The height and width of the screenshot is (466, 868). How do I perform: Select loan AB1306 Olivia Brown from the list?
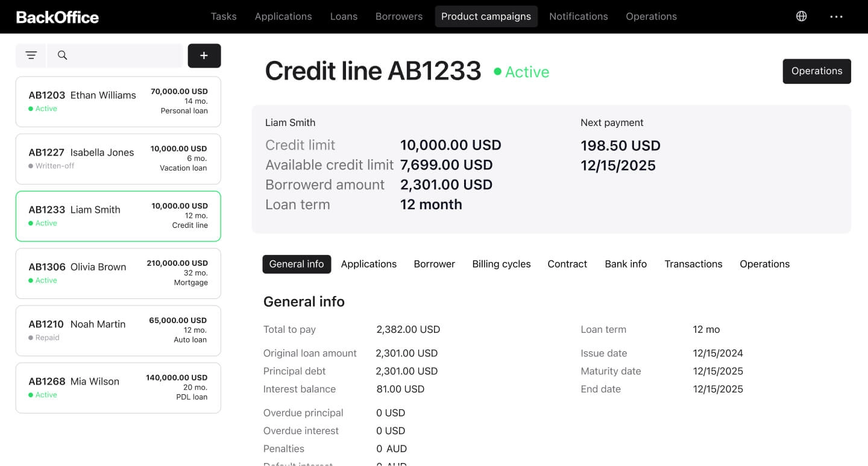coord(118,273)
